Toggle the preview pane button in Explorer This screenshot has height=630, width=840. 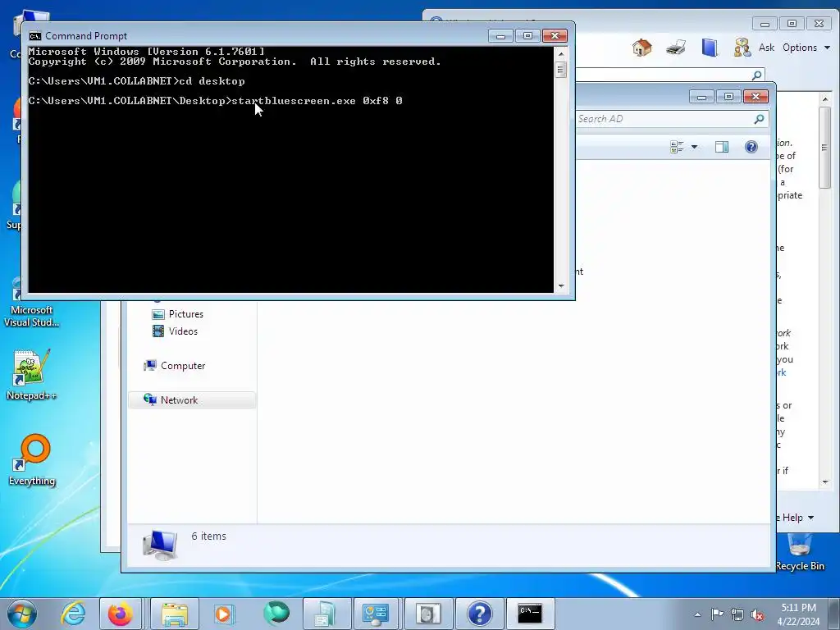[x=722, y=147]
